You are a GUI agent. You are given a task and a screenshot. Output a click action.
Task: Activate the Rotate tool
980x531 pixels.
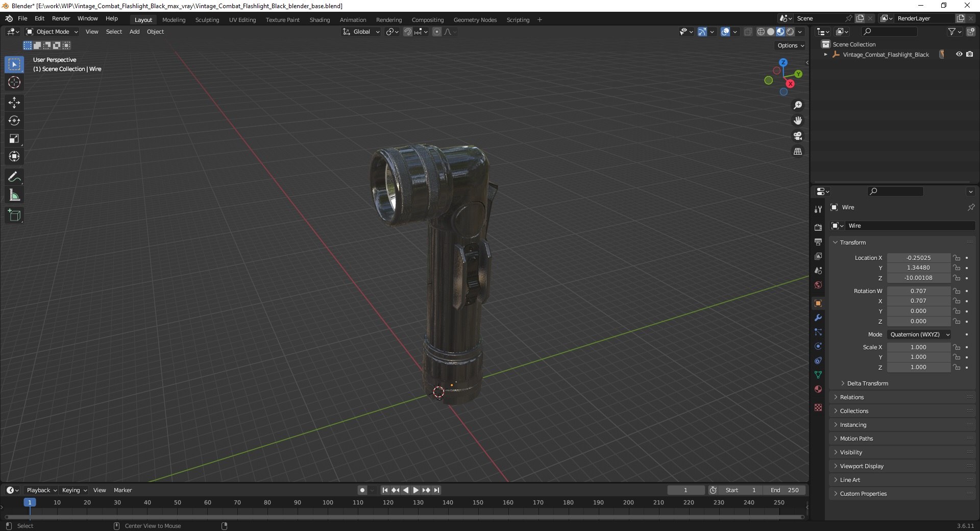(x=14, y=120)
